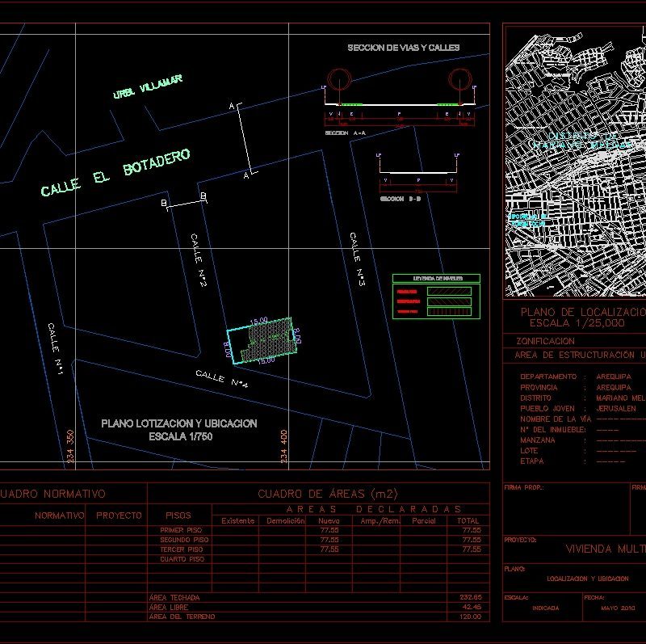
Task: Open the NOMBRE DE LA VIA field
Action: tap(557, 419)
